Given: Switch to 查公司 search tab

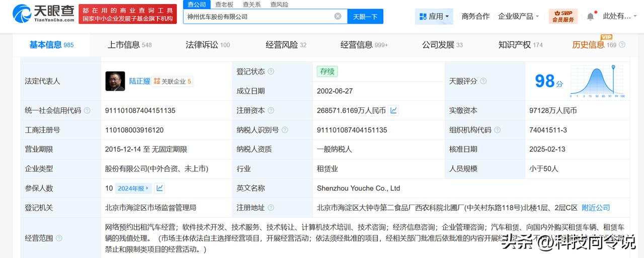Looking at the screenshot, I should click(x=196, y=5).
